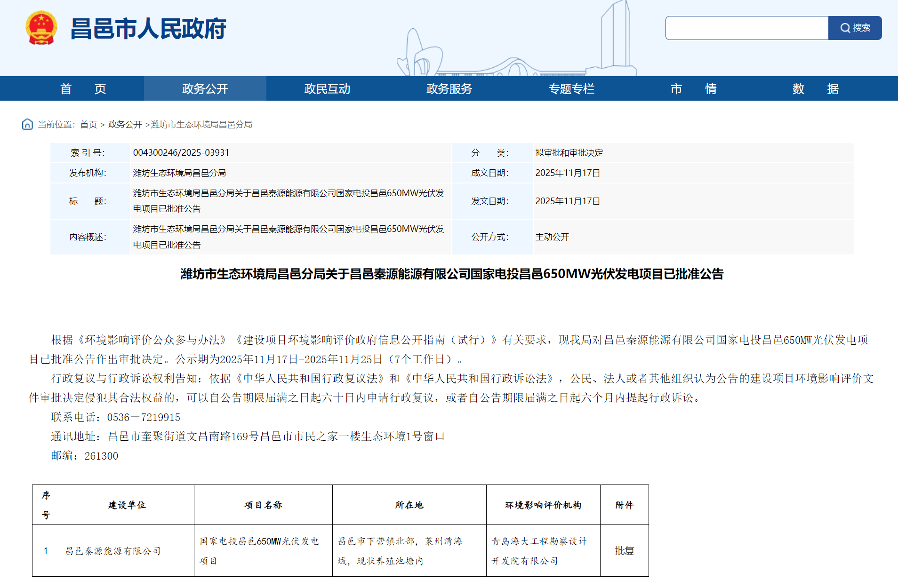Click the 政务公开 breadcrumb link
Image resolution: width=898 pixels, height=588 pixels.
point(125,125)
